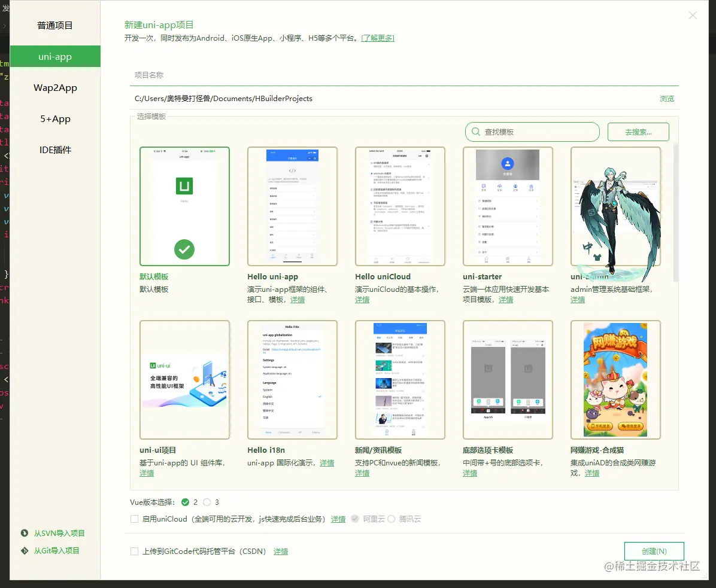Select the uni-ui项目 template thumbnail
Screen dimensions: 716x588
click(184, 379)
